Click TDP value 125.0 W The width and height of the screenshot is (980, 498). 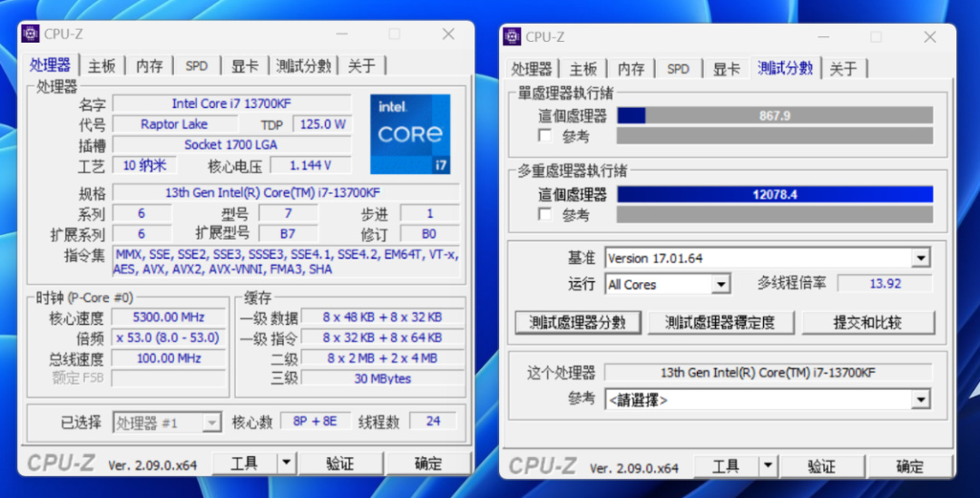(322, 124)
